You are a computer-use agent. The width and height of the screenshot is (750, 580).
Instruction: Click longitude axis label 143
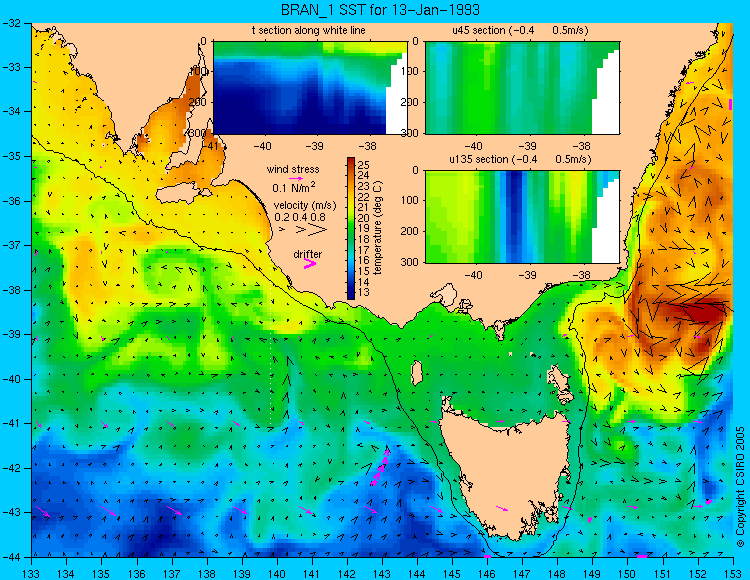point(382,573)
